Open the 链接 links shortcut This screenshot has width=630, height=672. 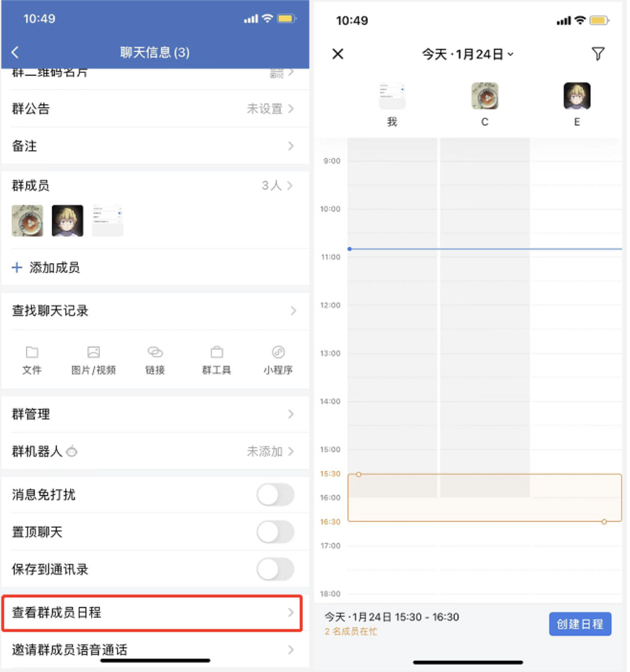(155, 361)
